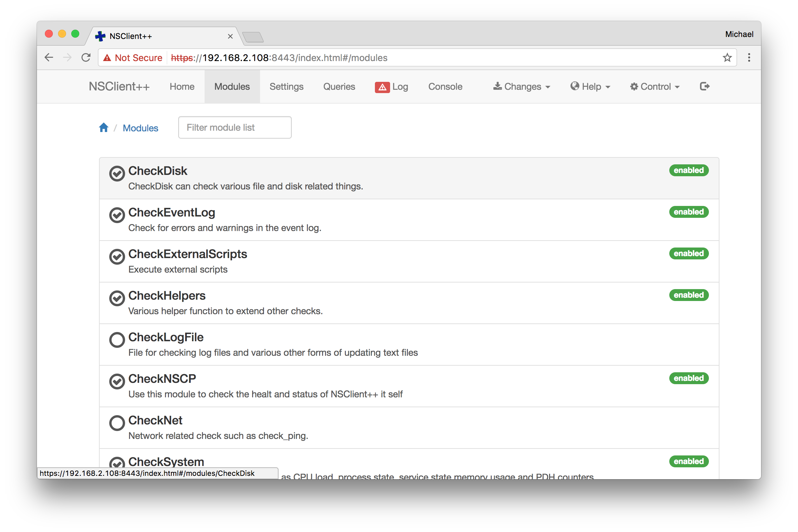Click the enabled badge on CheckExternalScripts
798x532 pixels.
[x=689, y=253]
